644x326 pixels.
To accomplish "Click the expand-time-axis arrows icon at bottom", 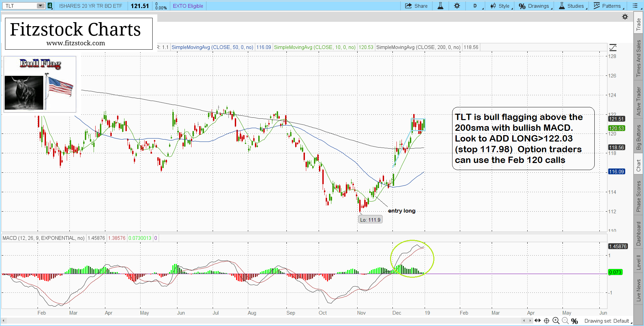I will [537, 321].
